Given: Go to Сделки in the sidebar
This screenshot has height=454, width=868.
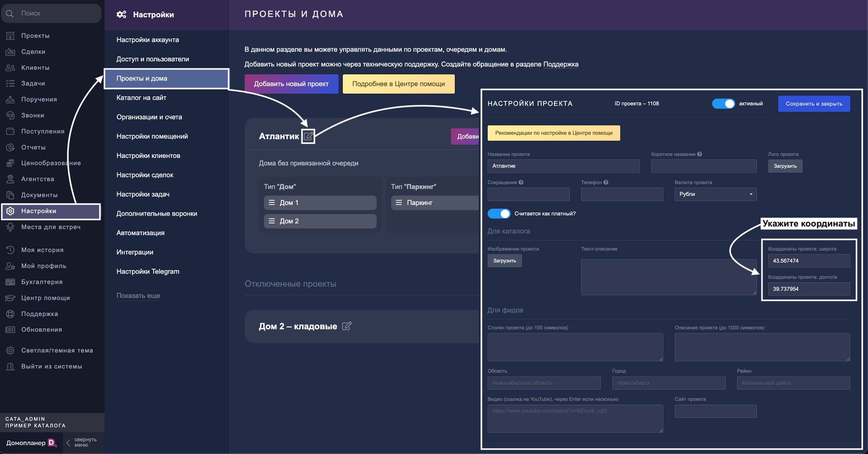Looking at the screenshot, I should (x=33, y=52).
